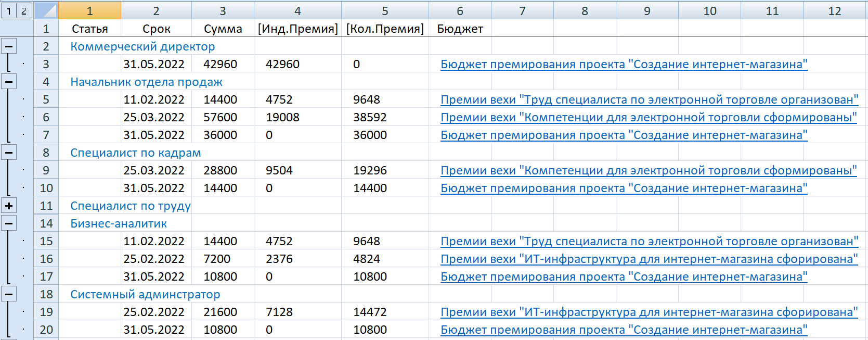Select row 14 header

(x=46, y=223)
